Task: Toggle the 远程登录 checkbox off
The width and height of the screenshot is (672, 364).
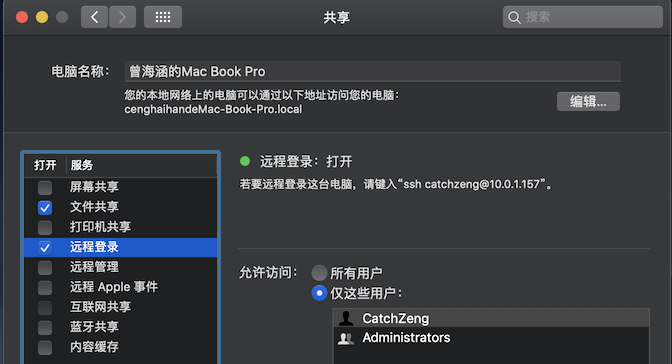Action: [x=45, y=247]
